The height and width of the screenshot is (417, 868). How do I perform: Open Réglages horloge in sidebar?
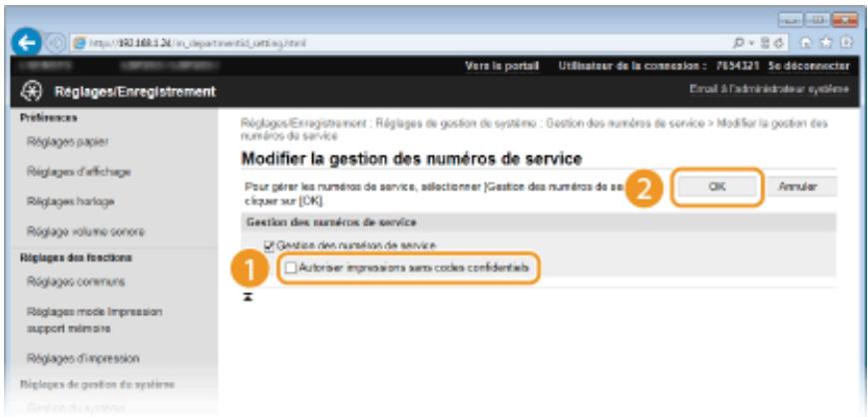tap(70, 202)
